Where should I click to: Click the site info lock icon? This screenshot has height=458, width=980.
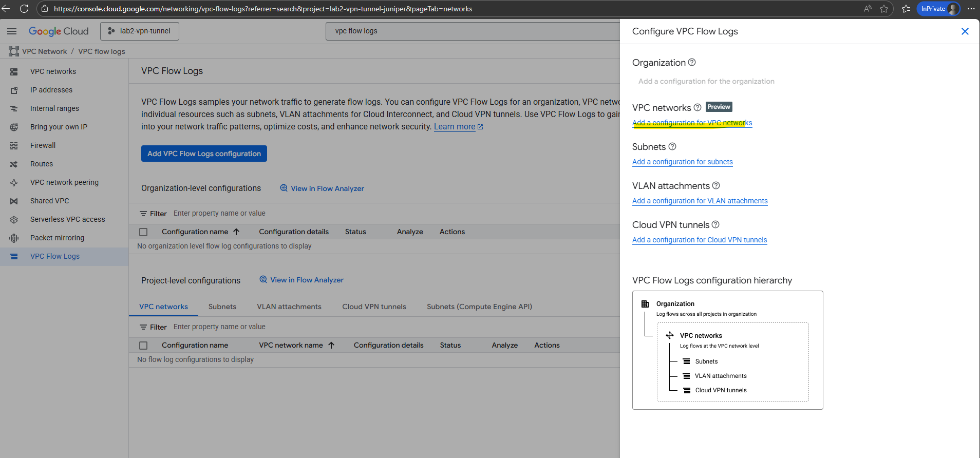[45, 9]
